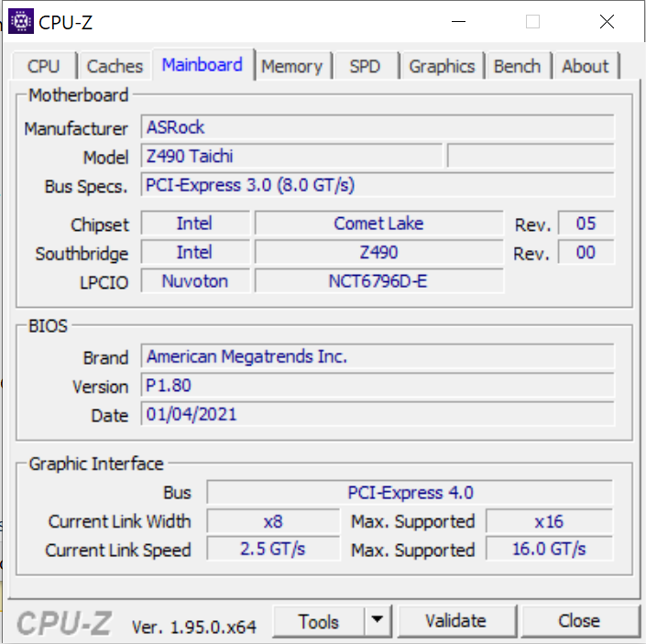The width and height of the screenshot is (646, 644).
Task: Click the Manufacturer field showing ASRock
Action: 378,127
